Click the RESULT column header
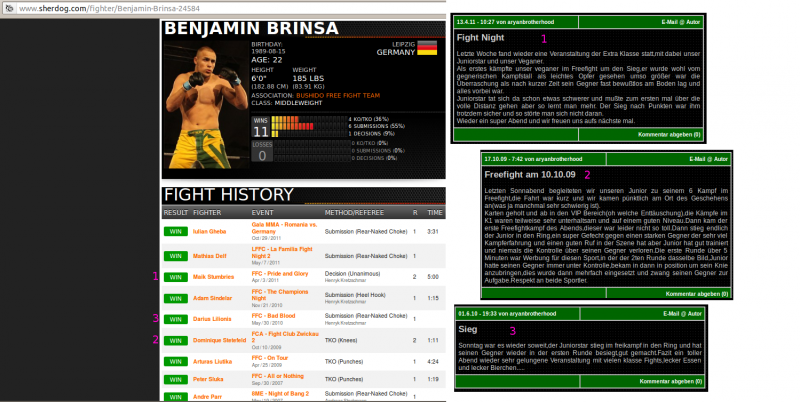800x402 pixels. point(176,213)
